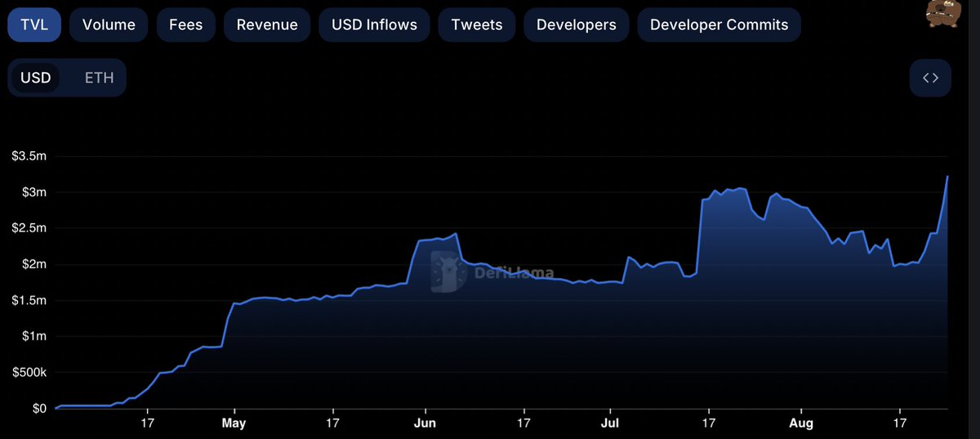
Task: Switch chart denomination to USD
Action: [36, 78]
